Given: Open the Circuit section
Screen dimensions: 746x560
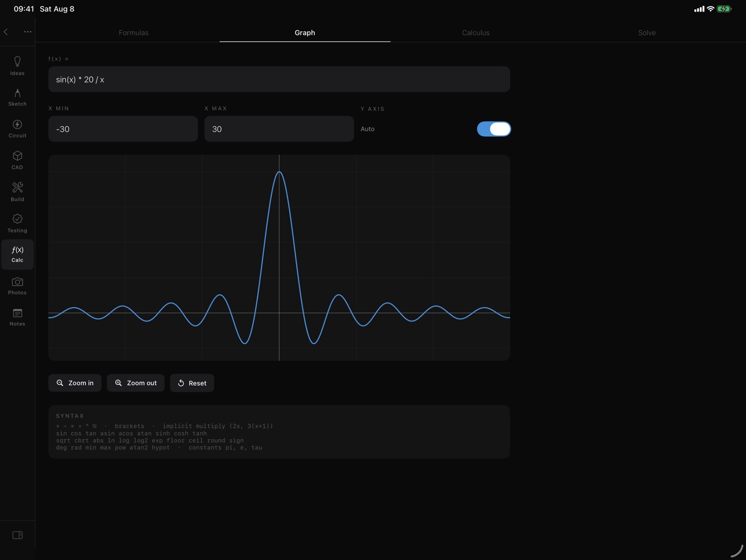Looking at the screenshot, I should [17, 128].
